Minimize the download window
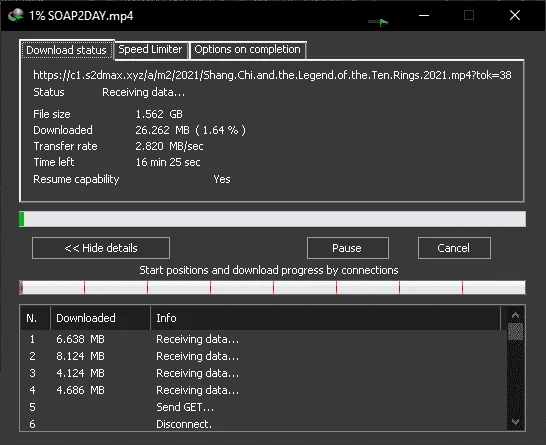 [x=424, y=15]
